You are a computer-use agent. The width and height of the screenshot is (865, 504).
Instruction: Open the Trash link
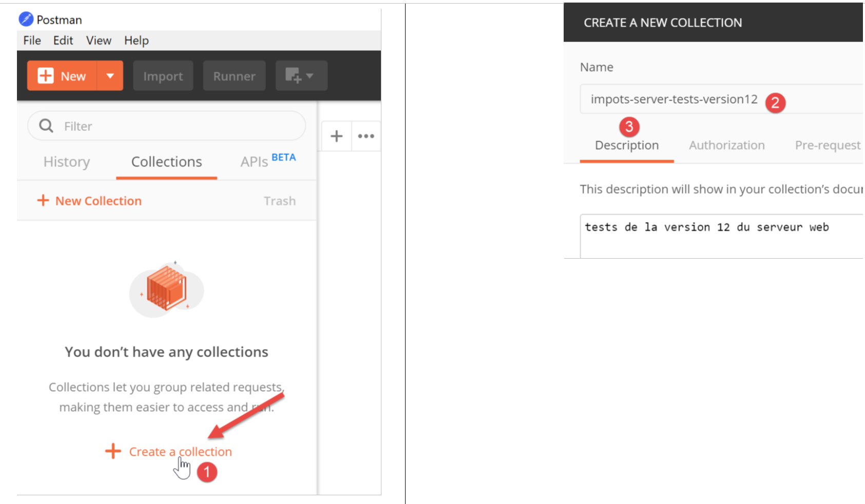280,201
